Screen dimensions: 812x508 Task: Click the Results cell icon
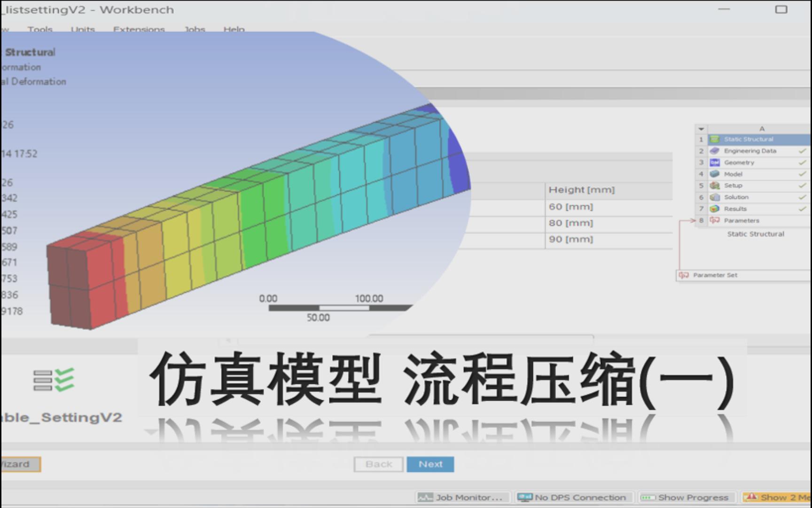715,209
